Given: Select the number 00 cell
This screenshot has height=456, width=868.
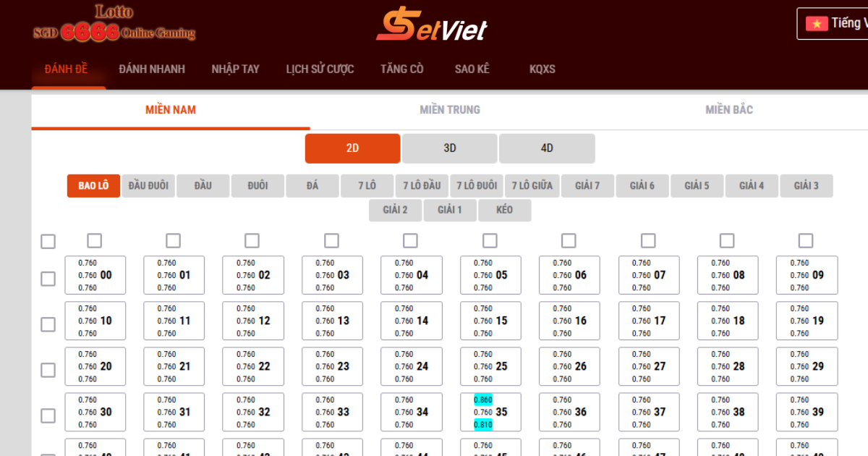Looking at the screenshot, I should tap(95, 275).
